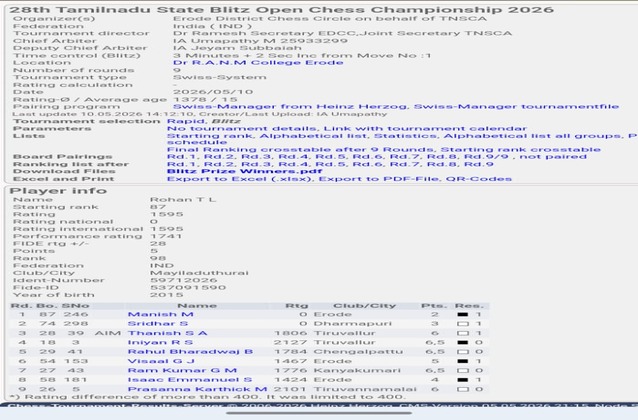Screen dimensions: 638x420
Task: Open the Dr R.A.N.M College Erode location link
Action: (258, 63)
